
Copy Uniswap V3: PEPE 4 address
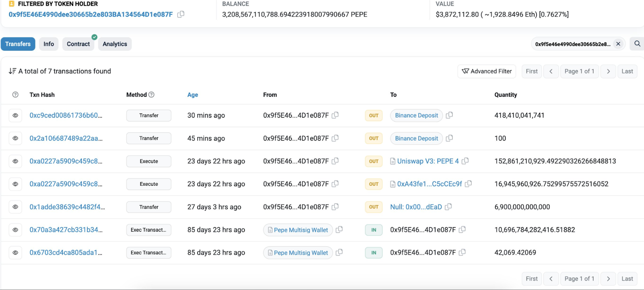465,161
